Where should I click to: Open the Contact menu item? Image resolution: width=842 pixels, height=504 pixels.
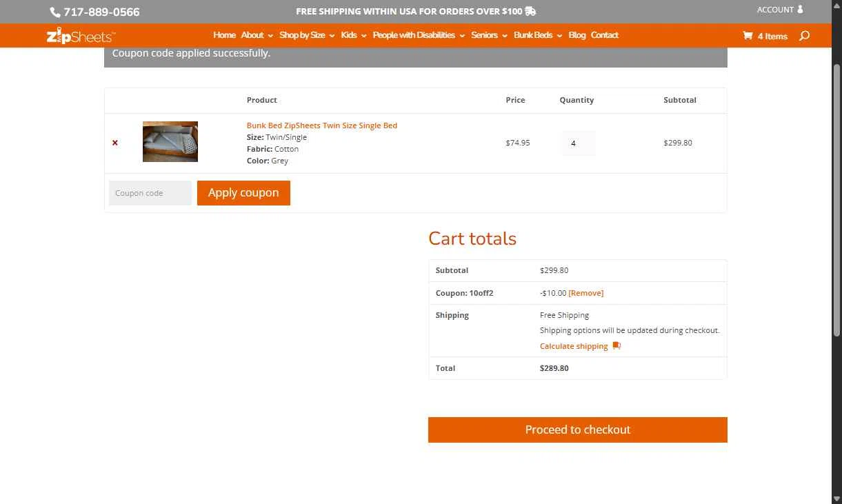[x=605, y=35]
